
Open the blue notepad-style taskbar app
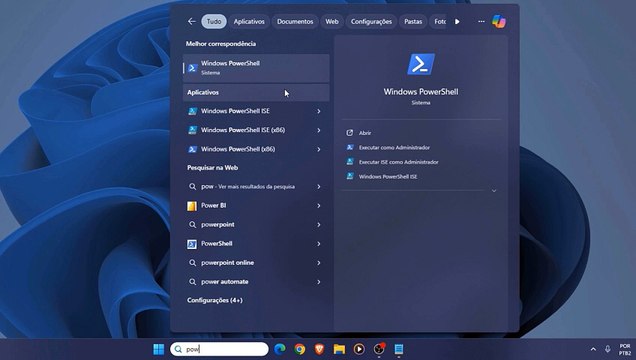pyautogui.click(x=399, y=349)
